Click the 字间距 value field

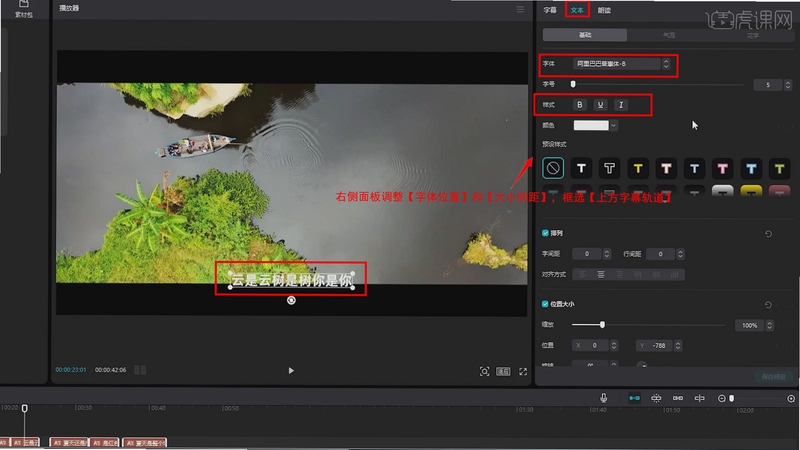pyautogui.click(x=587, y=254)
